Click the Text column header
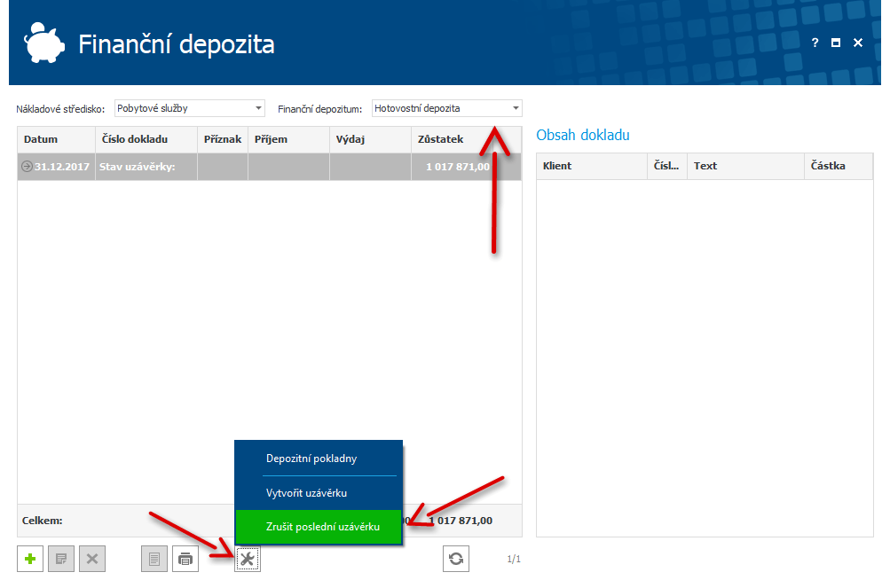Viewport: 890px width, 588px height. click(746, 167)
